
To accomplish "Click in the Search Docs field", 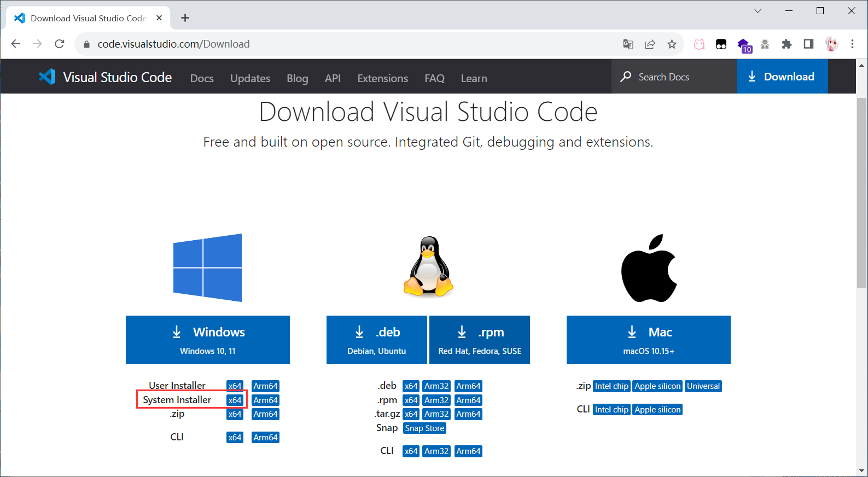I will 674,77.
